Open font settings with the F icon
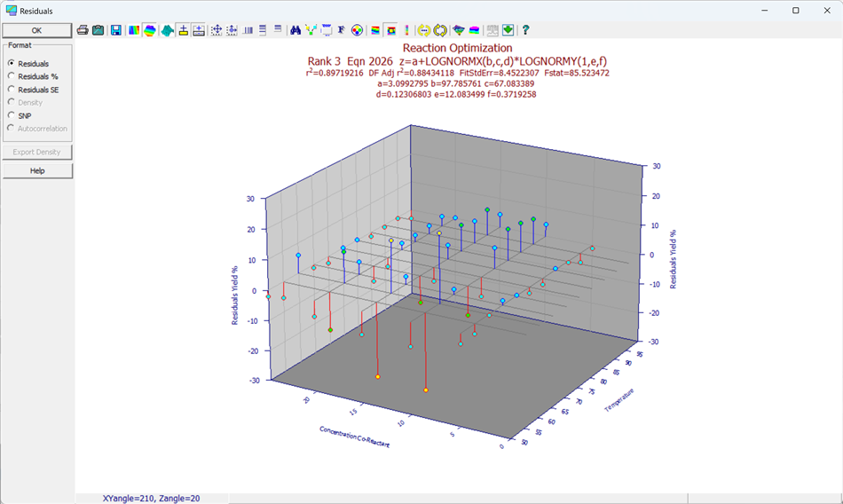 (341, 30)
